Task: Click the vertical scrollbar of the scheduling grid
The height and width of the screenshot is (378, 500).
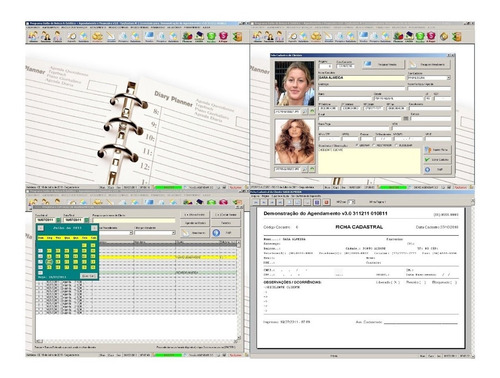Action: pyautogui.click(x=238, y=292)
